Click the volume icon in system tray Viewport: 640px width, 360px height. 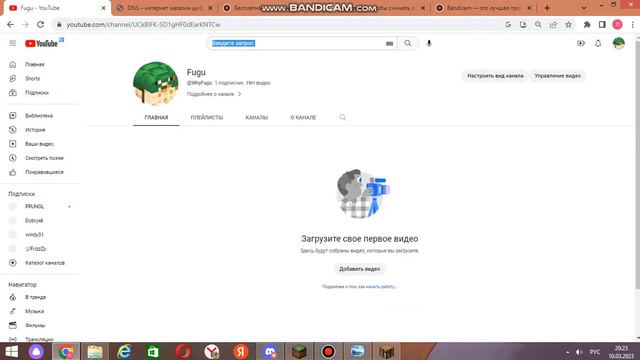click(x=579, y=352)
